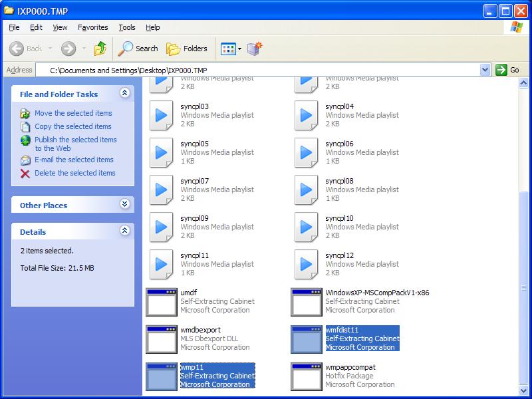Open the Tools menu
The width and height of the screenshot is (532, 399).
[126, 27]
